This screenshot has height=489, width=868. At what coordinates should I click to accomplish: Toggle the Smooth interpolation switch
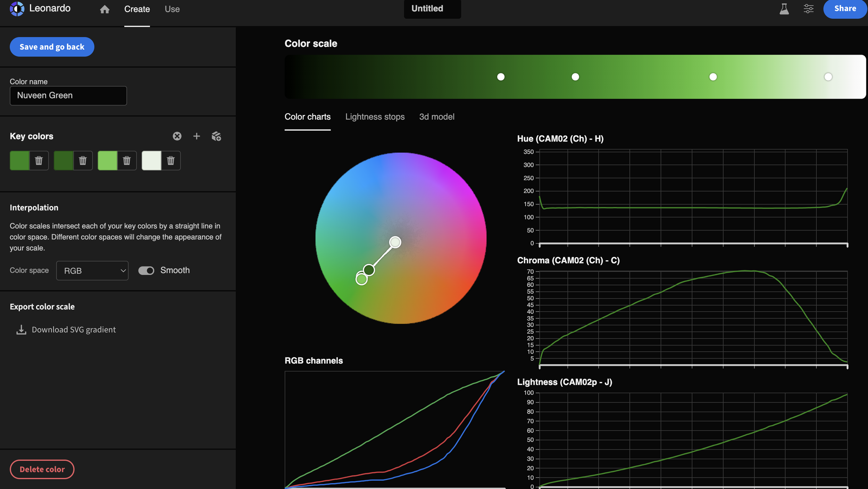click(146, 270)
